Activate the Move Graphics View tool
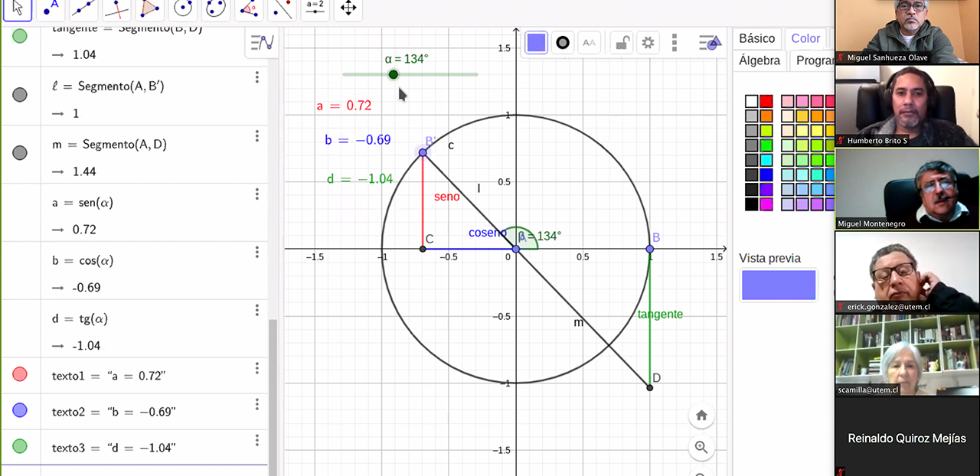Image resolution: width=980 pixels, height=476 pixels. pyautogui.click(x=348, y=8)
